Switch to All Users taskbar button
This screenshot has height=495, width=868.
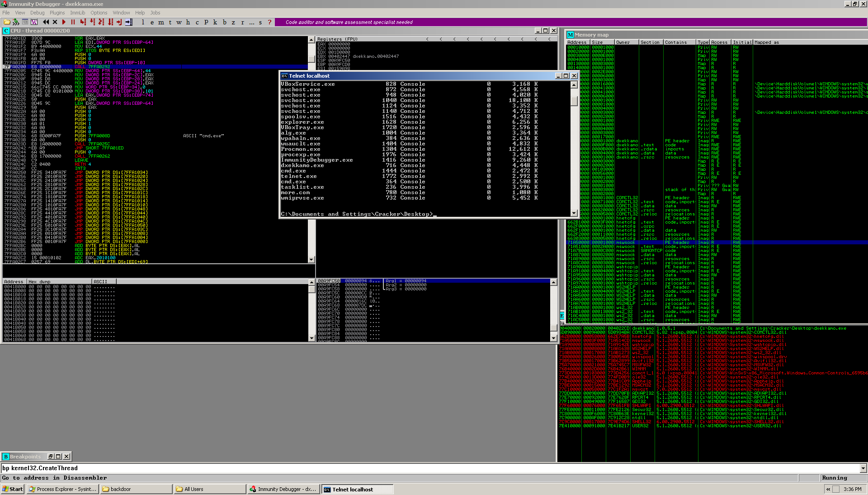(x=210, y=489)
